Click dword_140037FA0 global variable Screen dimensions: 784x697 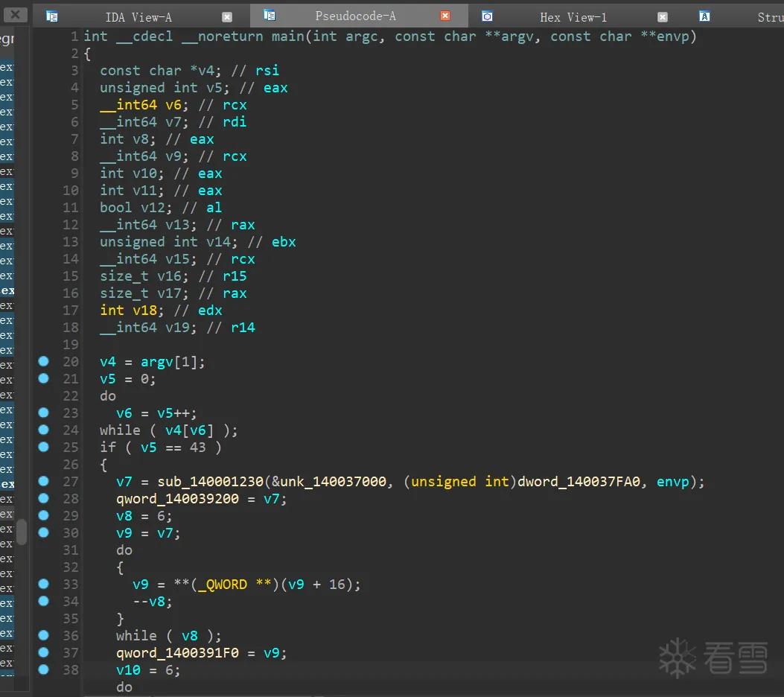[x=579, y=482]
